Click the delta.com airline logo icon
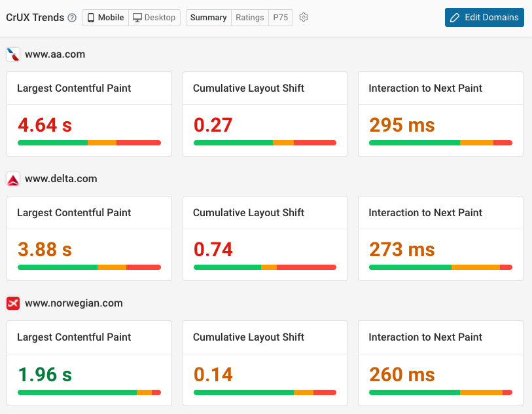This screenshot has height=414, width=532. 12,178
